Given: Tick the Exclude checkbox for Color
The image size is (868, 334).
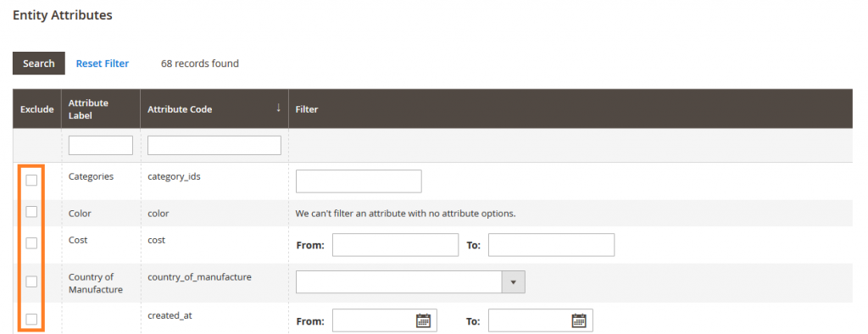Looking at the screenshot, I should pyautogui.click(x=31, y=212).
